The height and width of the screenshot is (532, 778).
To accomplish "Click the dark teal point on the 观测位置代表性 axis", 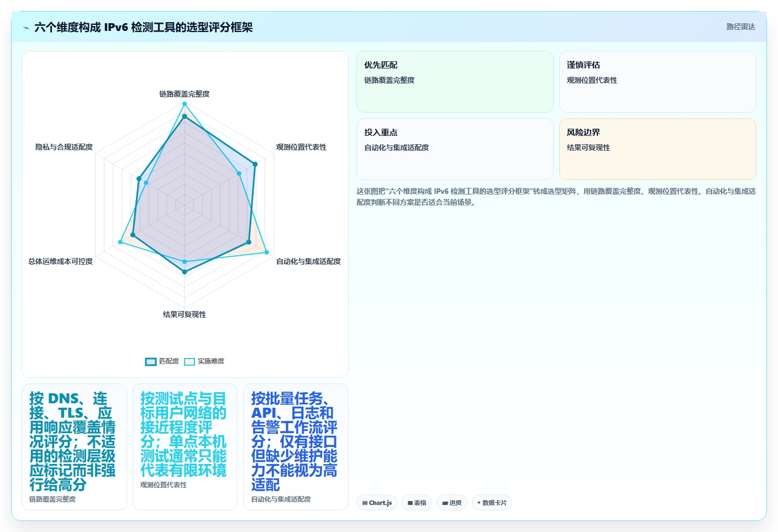I will (255, 164).
